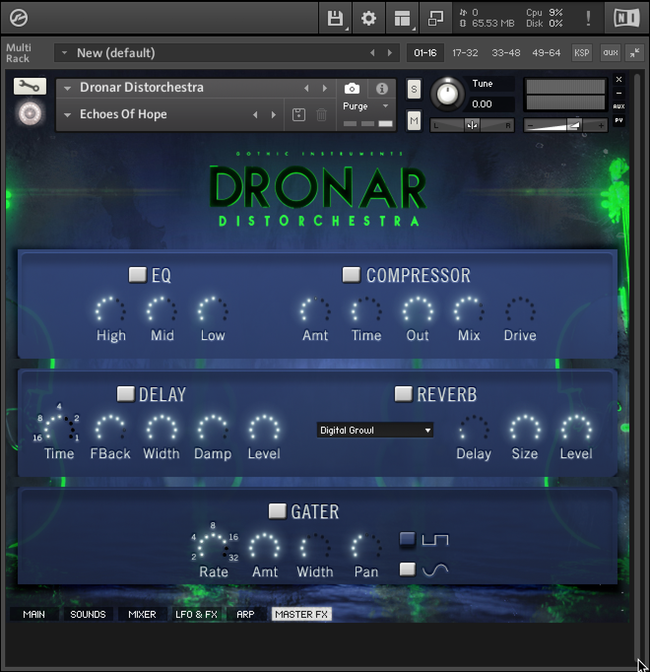Select rack page 01-16
This screenshot has width=650, height=672.
(425, 53)
